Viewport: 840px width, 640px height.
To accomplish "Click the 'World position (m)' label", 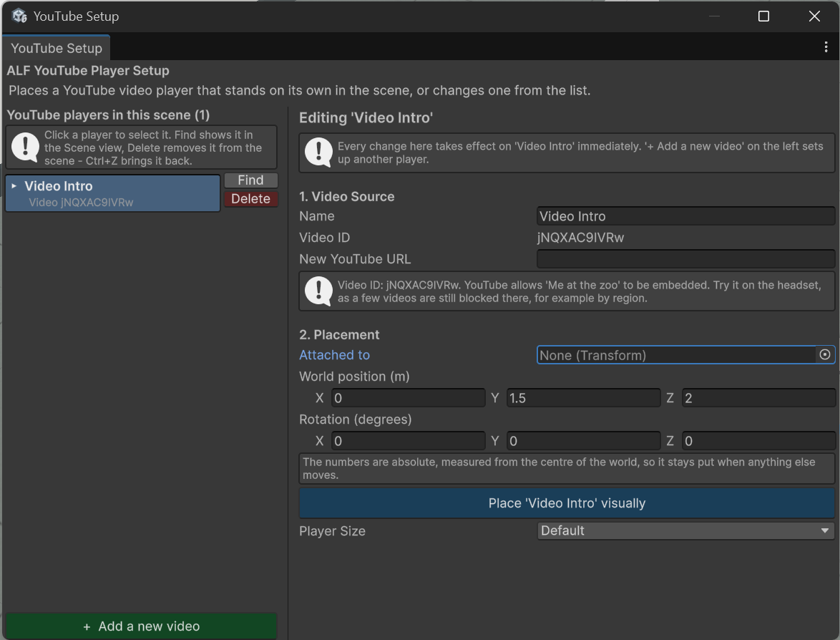I will [x=354, y=377].
